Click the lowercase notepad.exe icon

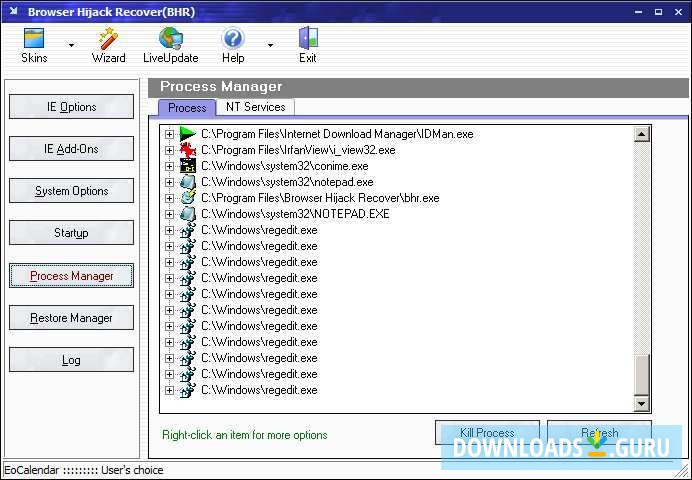click(188, 182)
